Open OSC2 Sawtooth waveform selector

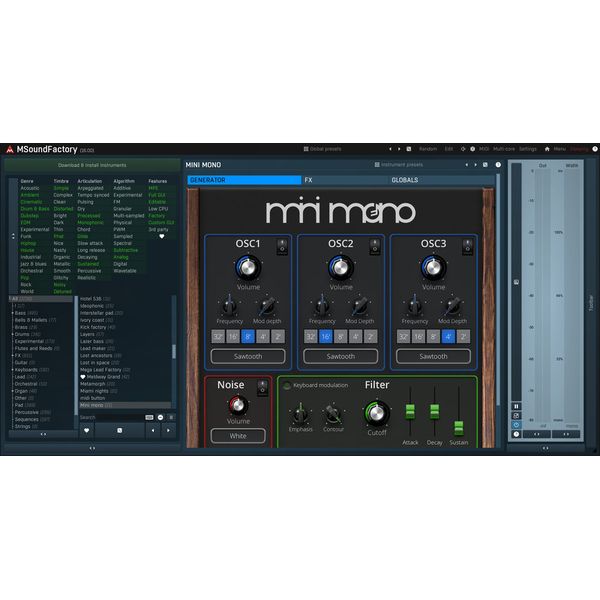click(341, 356)
